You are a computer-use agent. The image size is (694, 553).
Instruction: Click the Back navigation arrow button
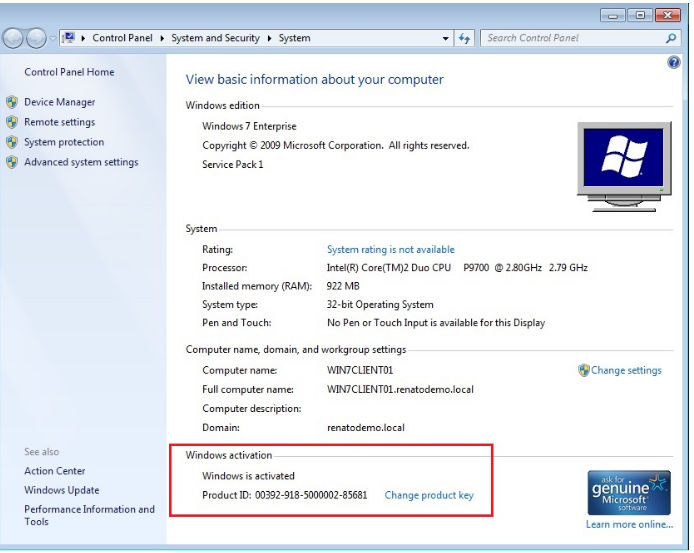[13, 39]
